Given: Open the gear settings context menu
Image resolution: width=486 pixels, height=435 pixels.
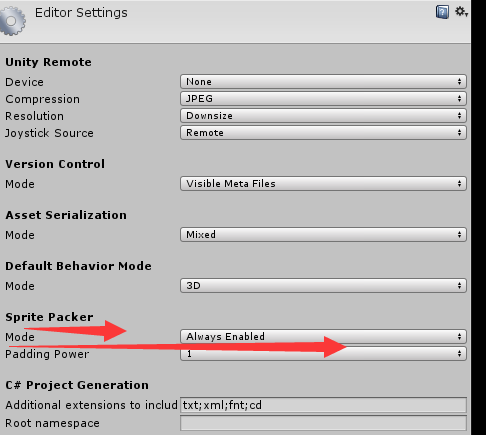Looking at the screenshot, I should [x=462, y=12].
